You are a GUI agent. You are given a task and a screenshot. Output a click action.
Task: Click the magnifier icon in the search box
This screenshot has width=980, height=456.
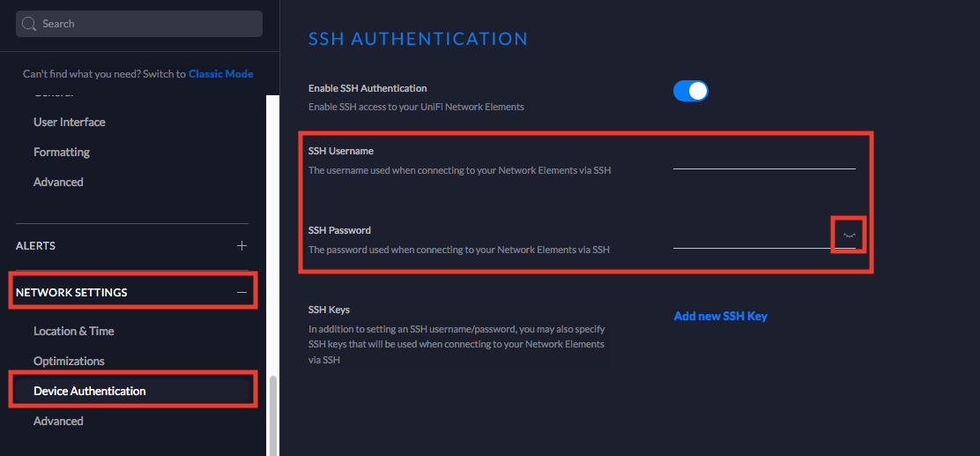tap(29, 24)
